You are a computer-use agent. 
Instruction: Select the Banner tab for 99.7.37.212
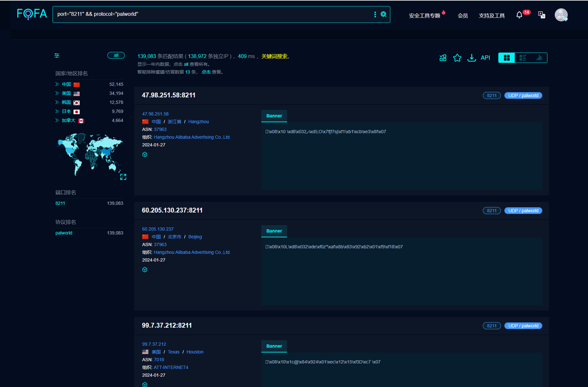pos(274,346)
